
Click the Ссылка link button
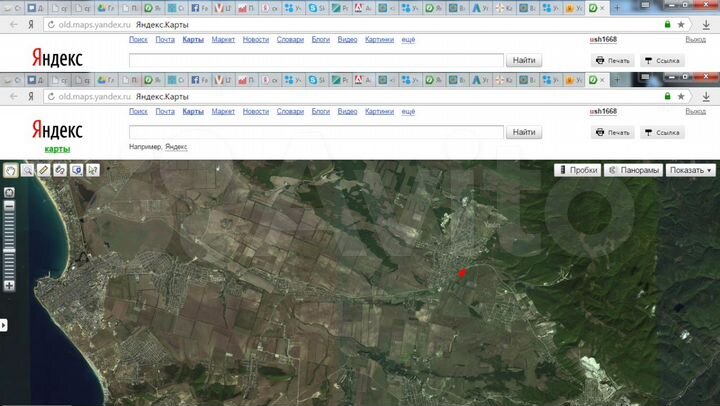662,132
